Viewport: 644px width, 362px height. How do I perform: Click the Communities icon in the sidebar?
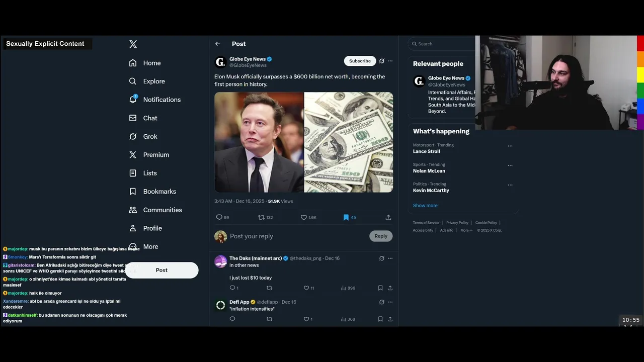click(x=133, y=210)
